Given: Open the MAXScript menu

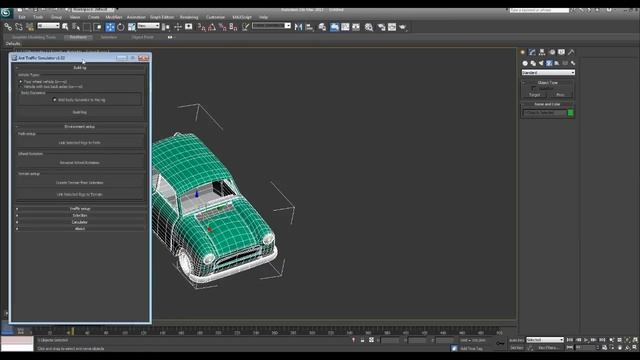Looking at the screenshot, I should point(242,17).
